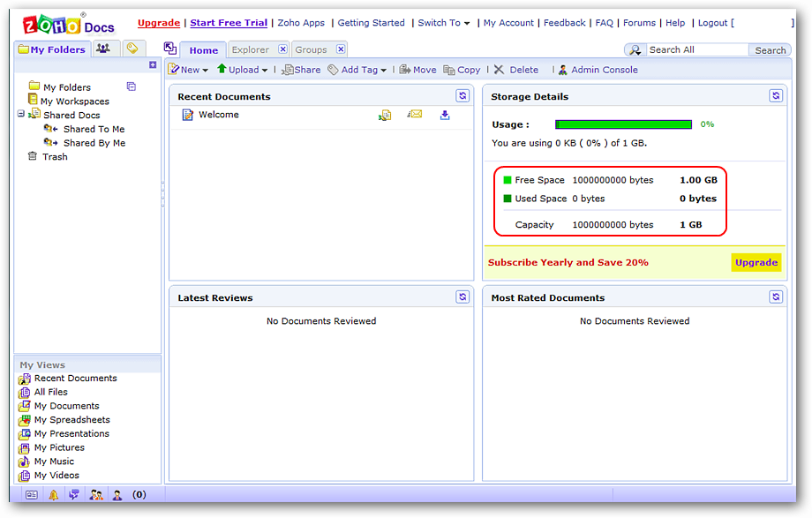The width and height of the screenshot is (812, 518).
Task: Click Move in the toolbar
Action: pos(417,70)
